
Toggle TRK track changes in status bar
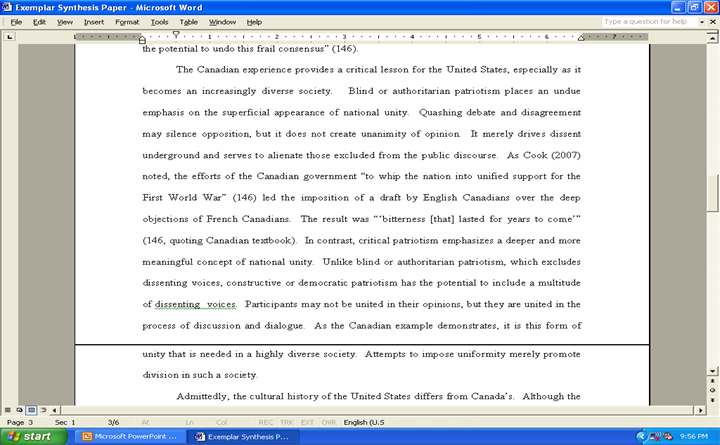(287, 422)
